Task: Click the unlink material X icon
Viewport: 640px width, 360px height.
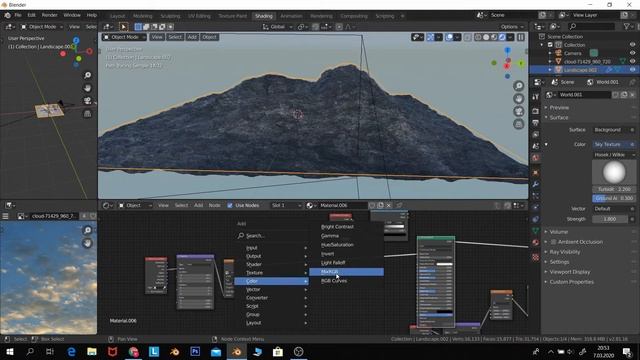Action: 389,206
